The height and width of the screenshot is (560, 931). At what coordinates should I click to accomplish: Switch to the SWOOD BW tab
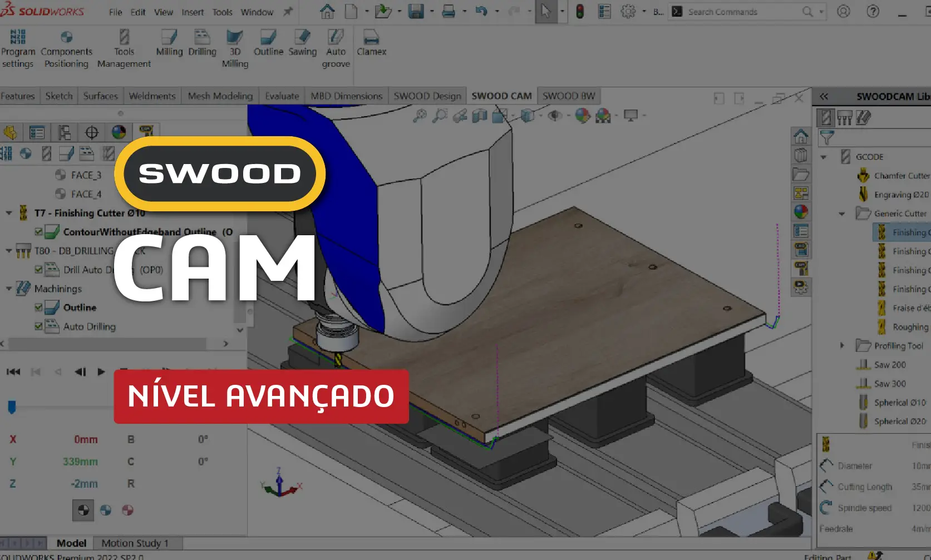(x=569, y=96)
